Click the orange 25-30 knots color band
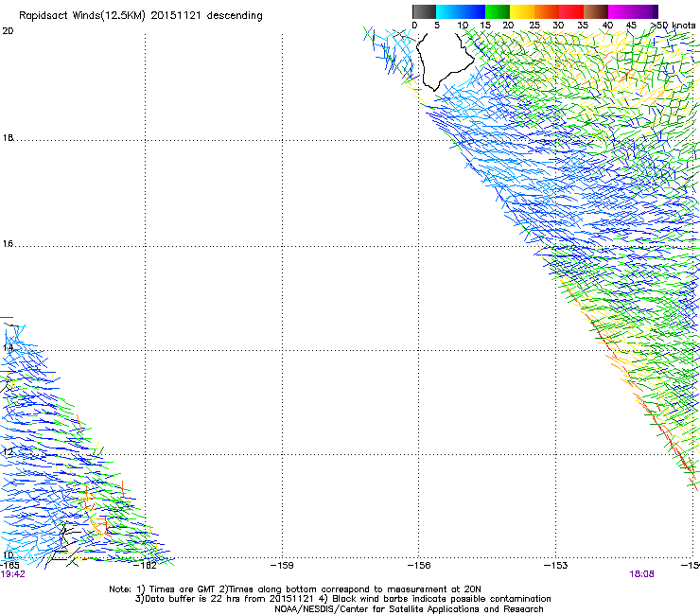The height and width of the screenshot is (615, 700). pos(547,11)
